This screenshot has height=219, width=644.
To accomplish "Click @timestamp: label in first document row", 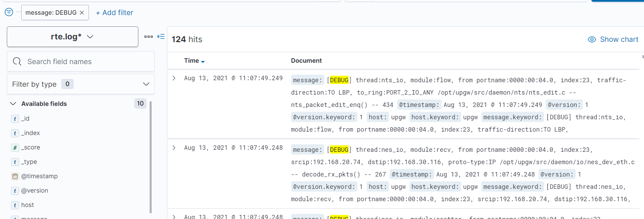I will tap(419, 105).
